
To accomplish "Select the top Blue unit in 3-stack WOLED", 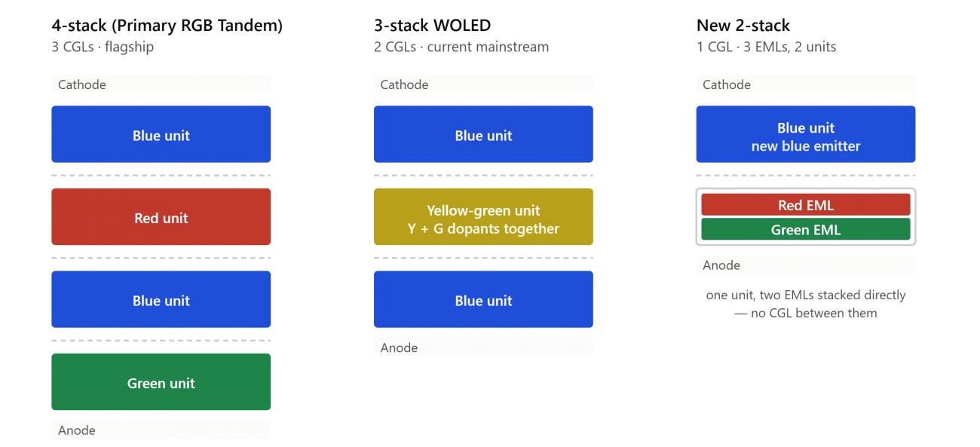I will click(483, 134).
